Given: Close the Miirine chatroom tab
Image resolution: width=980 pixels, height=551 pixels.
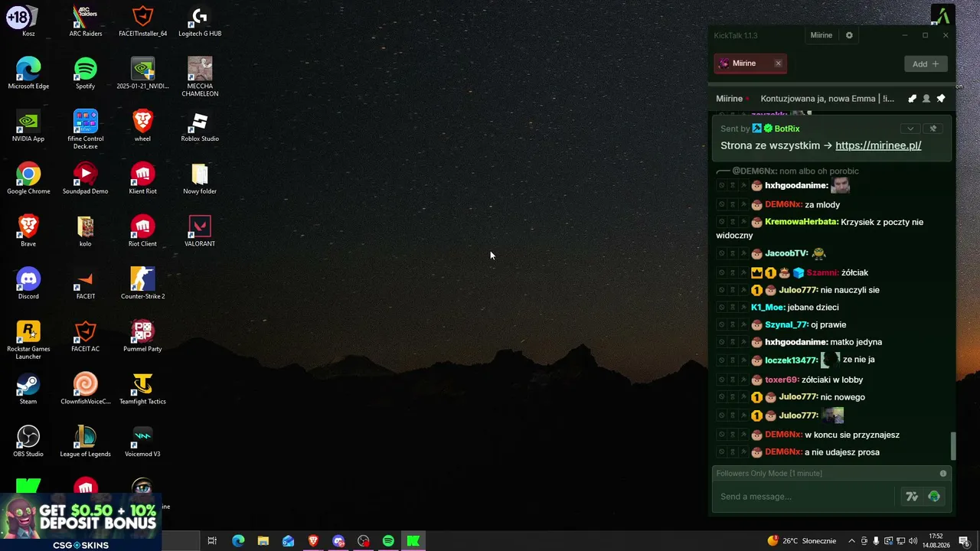Looking at the screenshot, I should tap(778, 64).
